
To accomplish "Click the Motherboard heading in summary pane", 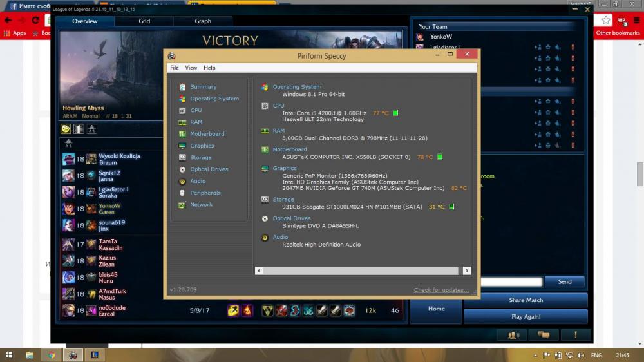I will [x=290, y=149].
